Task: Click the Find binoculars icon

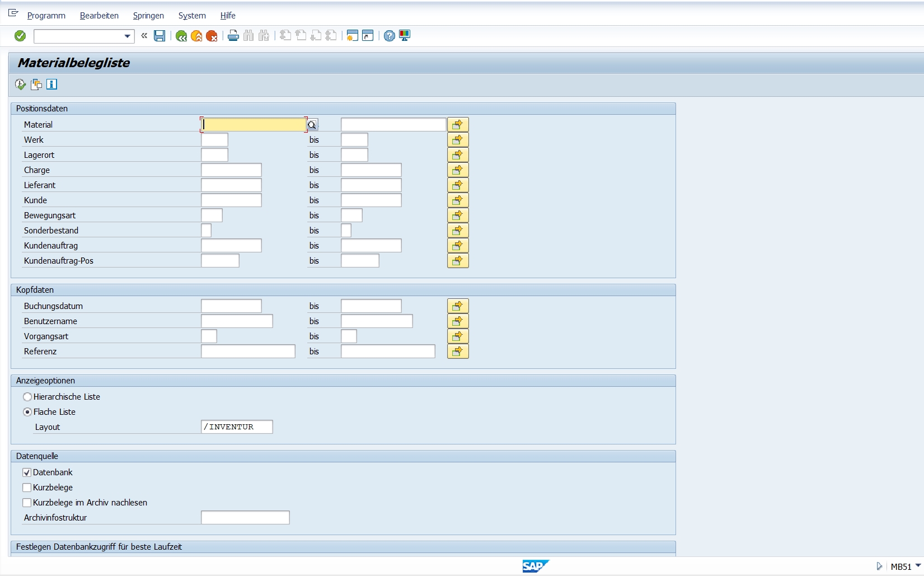Action: coord(248,36)
